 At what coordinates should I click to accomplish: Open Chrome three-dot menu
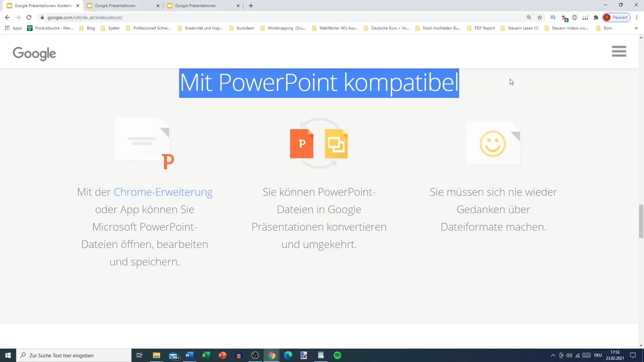pos(637,17)
